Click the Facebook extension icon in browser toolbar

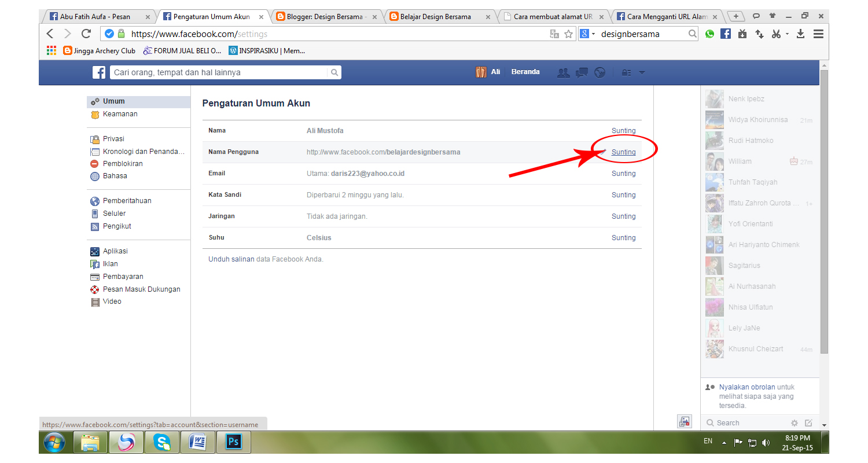tap(726, 34)
